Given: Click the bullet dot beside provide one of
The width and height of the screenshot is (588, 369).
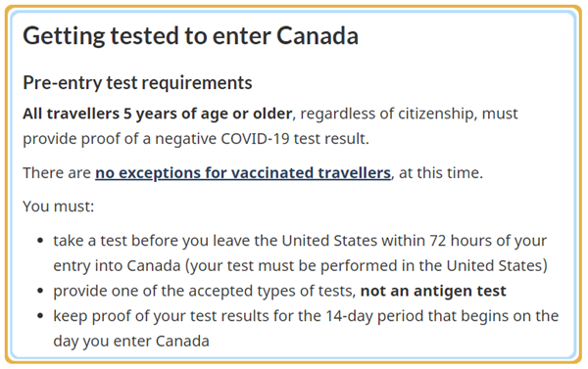Looking at the screenshot, I should tap(40, 291).
